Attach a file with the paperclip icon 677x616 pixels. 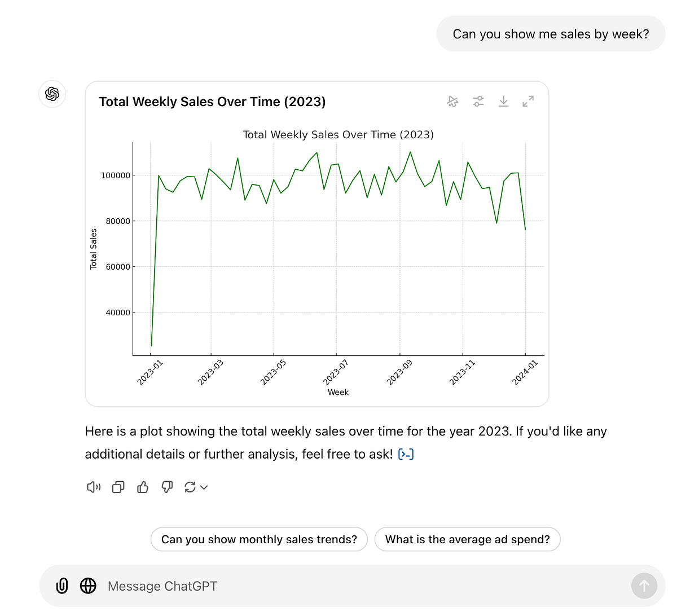coord(62,586)
